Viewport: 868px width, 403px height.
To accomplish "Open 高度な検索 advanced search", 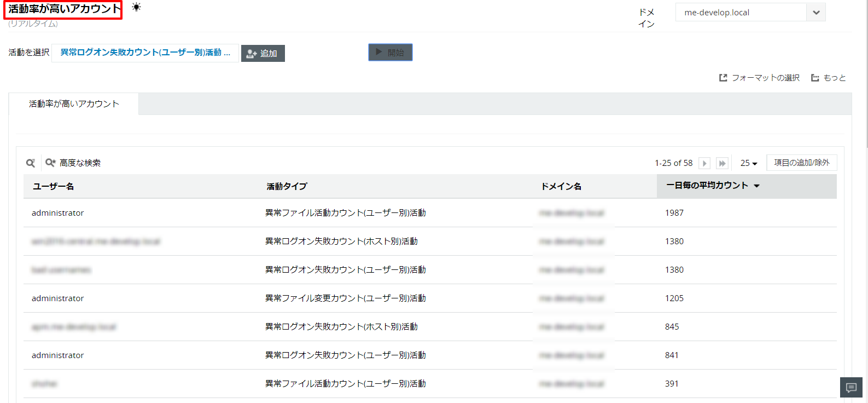I will click(x=73, y=163).
